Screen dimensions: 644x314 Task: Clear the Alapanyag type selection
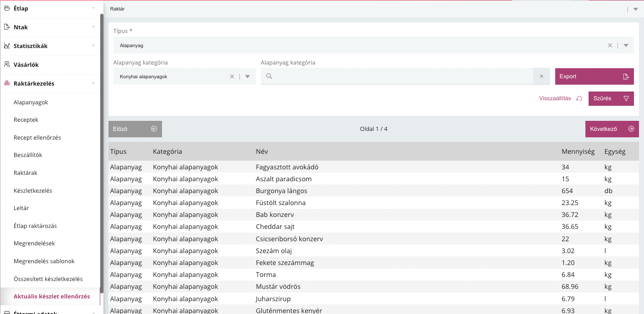tap(610, 45)
